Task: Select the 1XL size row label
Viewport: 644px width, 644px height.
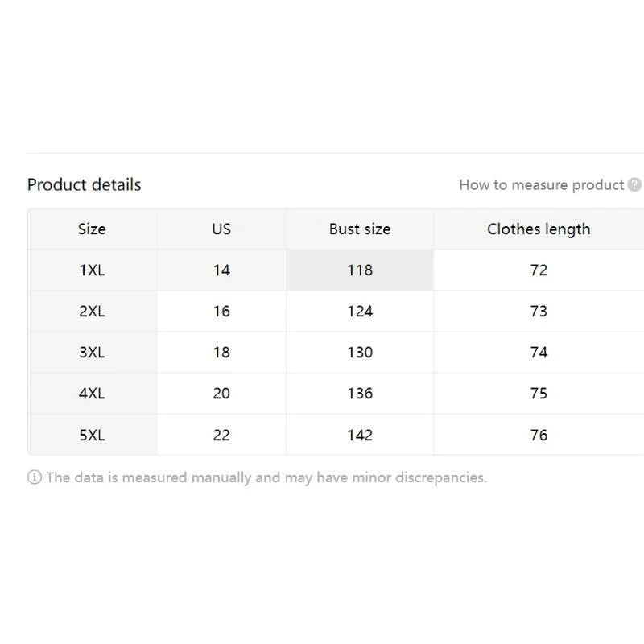Action: (x=92, y=270)
